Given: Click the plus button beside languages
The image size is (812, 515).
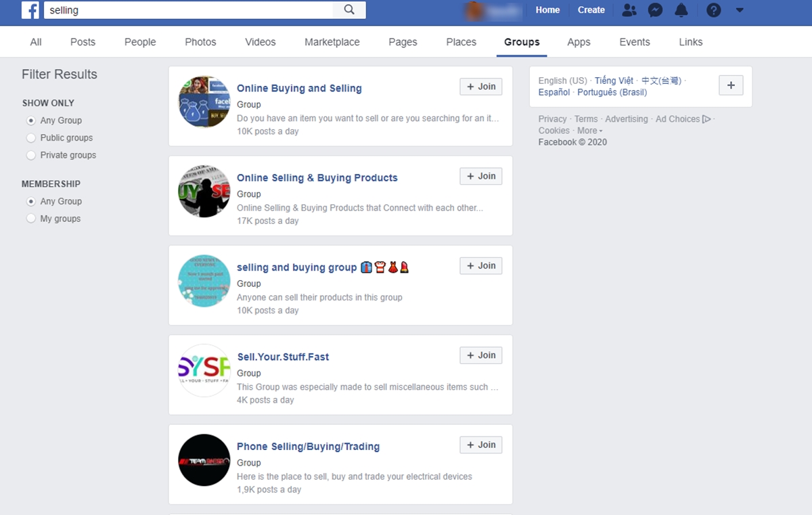Looking at the screenshot, I should pos(731,85).
